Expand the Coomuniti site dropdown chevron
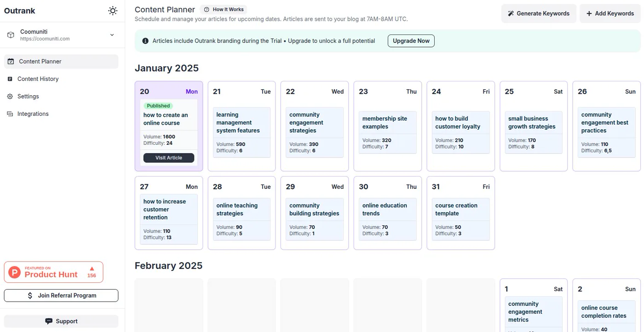 [112, 35]
